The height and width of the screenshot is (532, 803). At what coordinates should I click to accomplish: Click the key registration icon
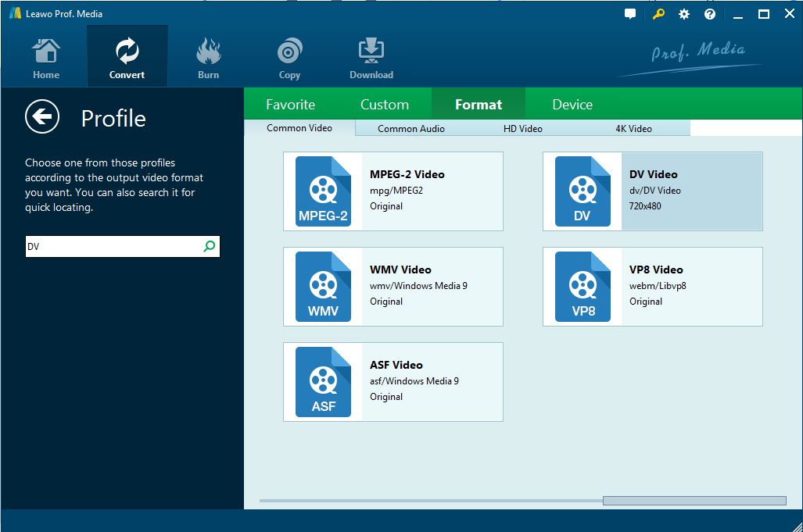[658, 14]
